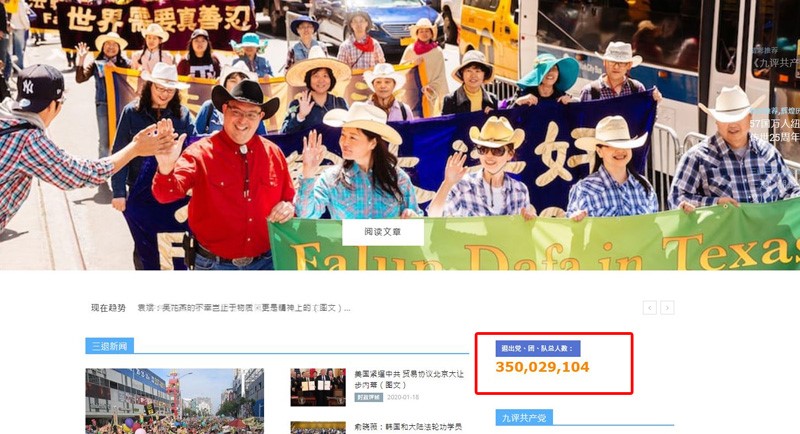Viewport: 800px width, 434px height.
Task: Click the Falun Dafa in Texas banner image
Action: (x=400, y=135)
